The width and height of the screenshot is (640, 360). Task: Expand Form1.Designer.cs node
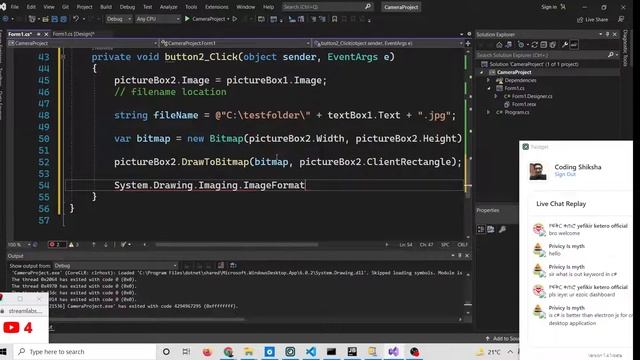coord(496,96)
